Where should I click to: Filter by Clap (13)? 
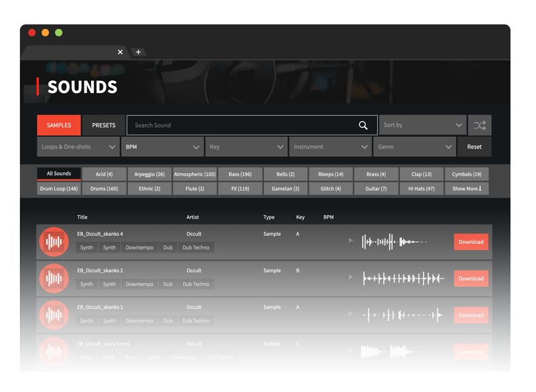[421, 174]
